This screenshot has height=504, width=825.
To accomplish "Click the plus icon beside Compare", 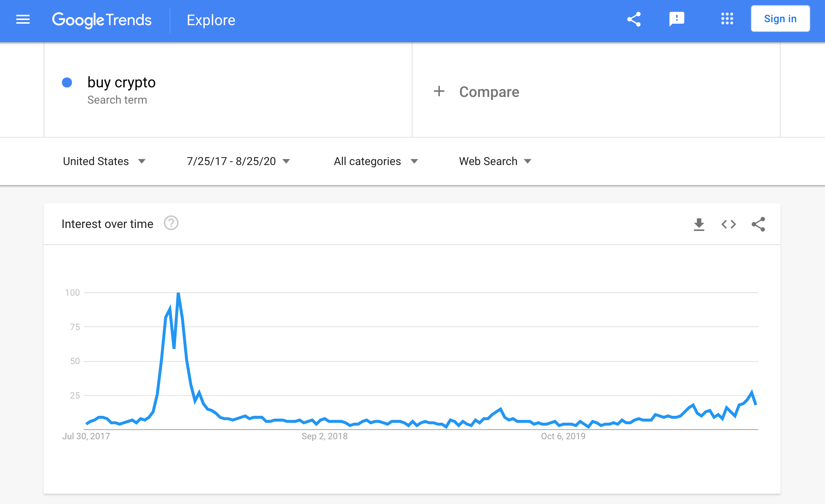I will click(x=439, y=91).
